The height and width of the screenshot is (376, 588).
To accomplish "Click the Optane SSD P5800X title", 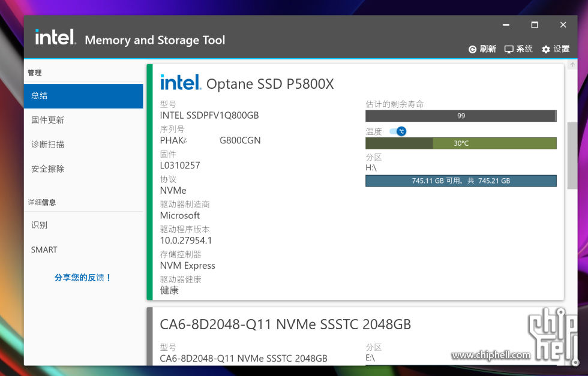I will point(270,84).
